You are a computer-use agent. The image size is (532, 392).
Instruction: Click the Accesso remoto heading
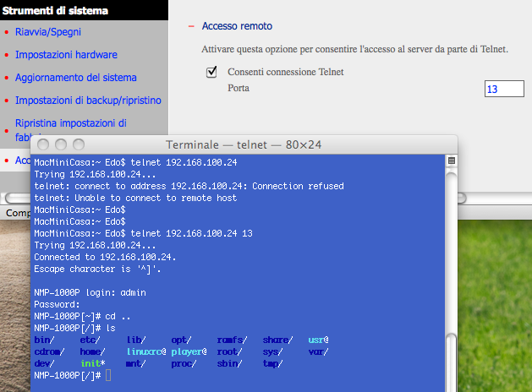tap(237, 27)
